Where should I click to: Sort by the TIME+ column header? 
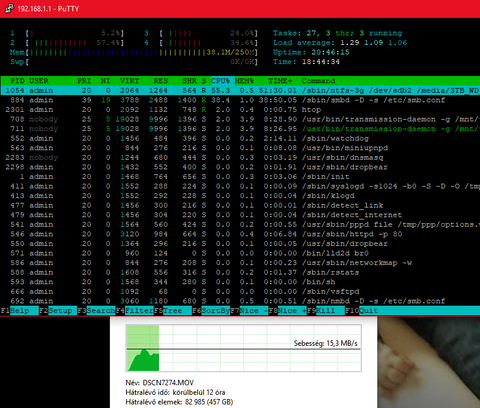coord(280,81)
